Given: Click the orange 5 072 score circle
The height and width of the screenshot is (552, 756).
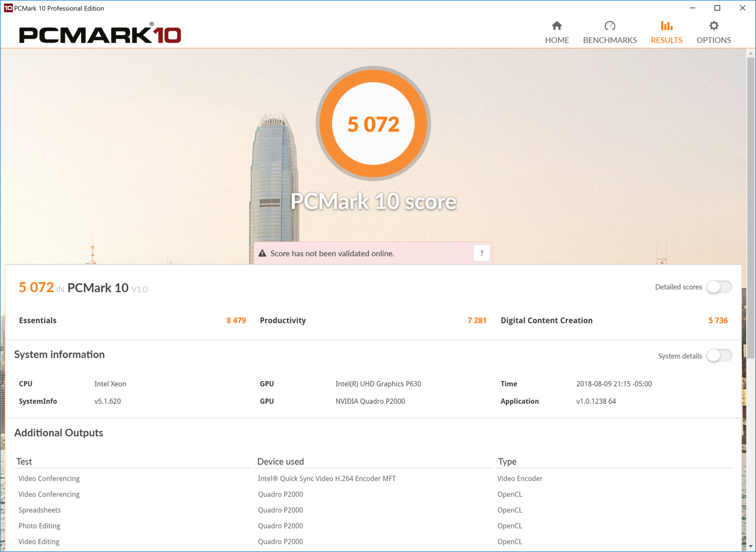Looking at the screenshot, I should tap(373, 124).
